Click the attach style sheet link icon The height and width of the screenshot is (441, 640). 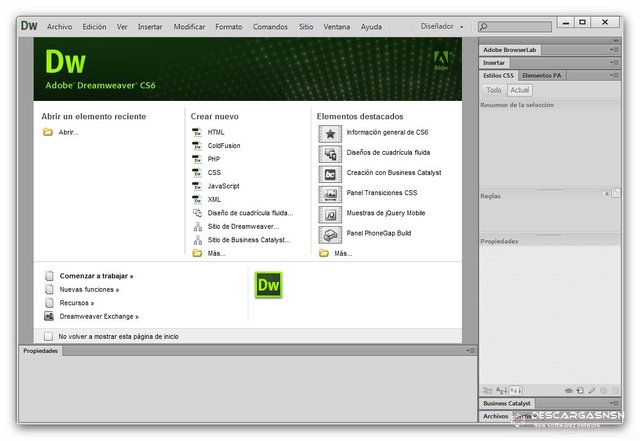click(569, 391)
